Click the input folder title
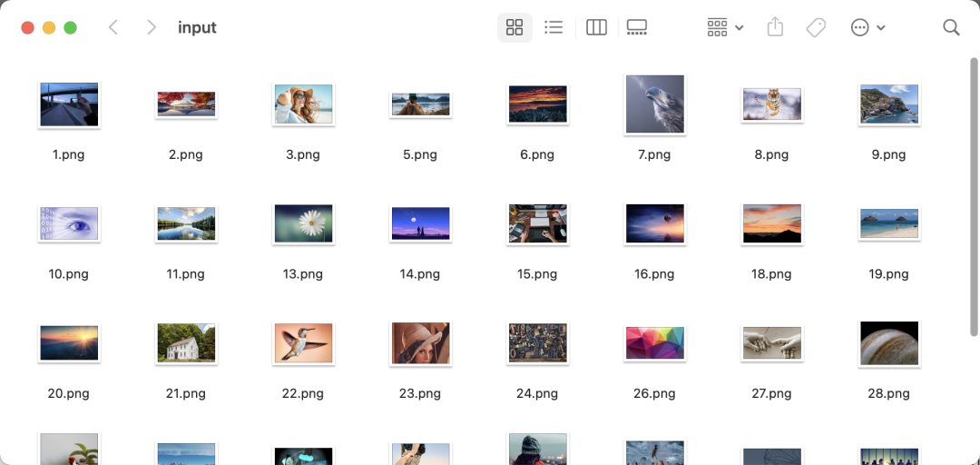980x465 pixels. point(198,27)
